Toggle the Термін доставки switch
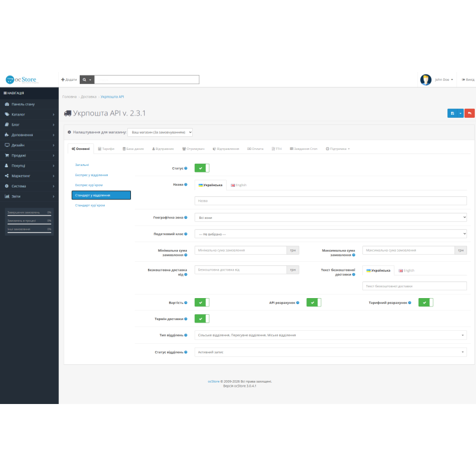 [202, 319]
